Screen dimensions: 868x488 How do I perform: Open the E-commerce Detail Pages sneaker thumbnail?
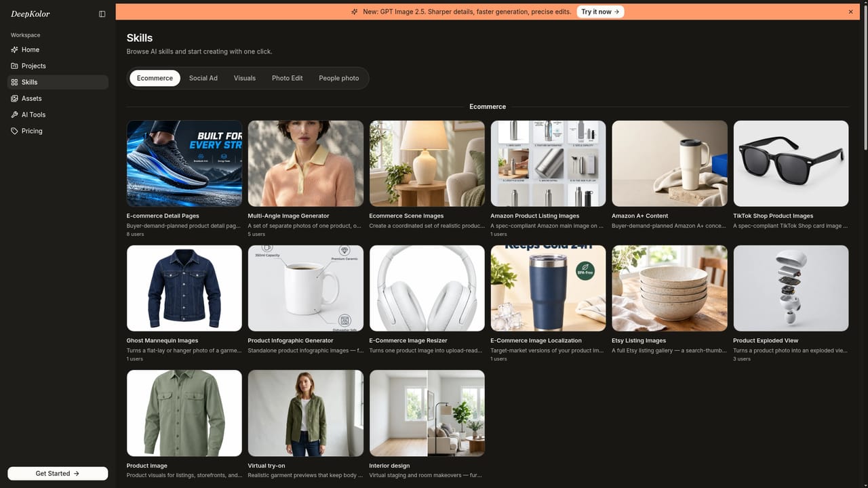click(x=184, y=163)
